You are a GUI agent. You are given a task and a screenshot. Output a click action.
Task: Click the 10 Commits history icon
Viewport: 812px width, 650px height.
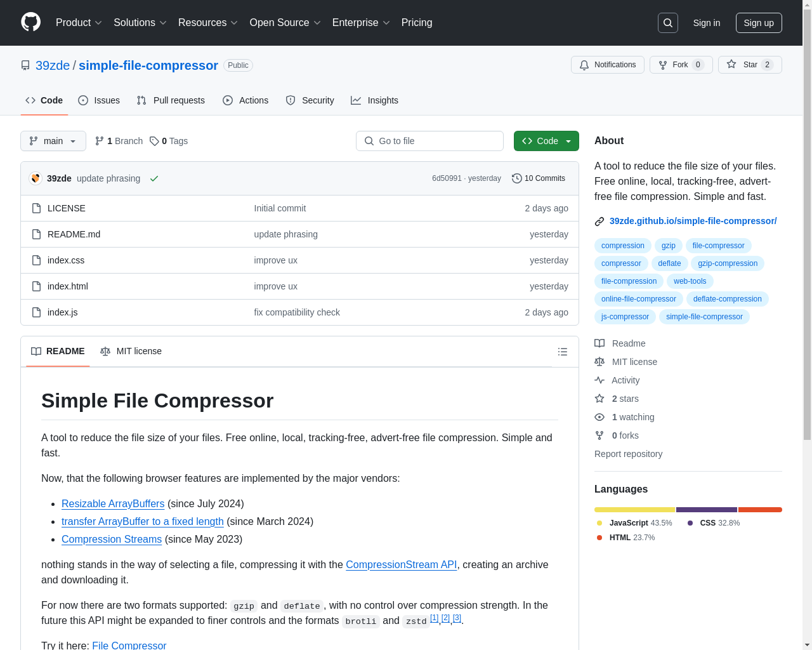coord(517,178)
